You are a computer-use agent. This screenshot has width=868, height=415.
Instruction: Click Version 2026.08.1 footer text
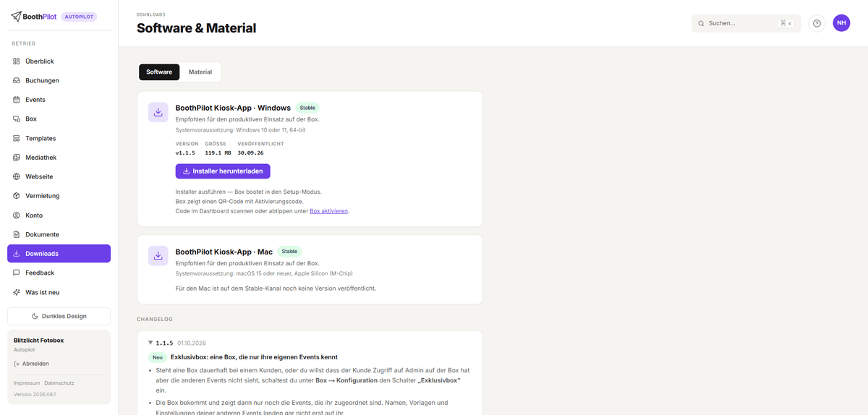pos(35,394)
